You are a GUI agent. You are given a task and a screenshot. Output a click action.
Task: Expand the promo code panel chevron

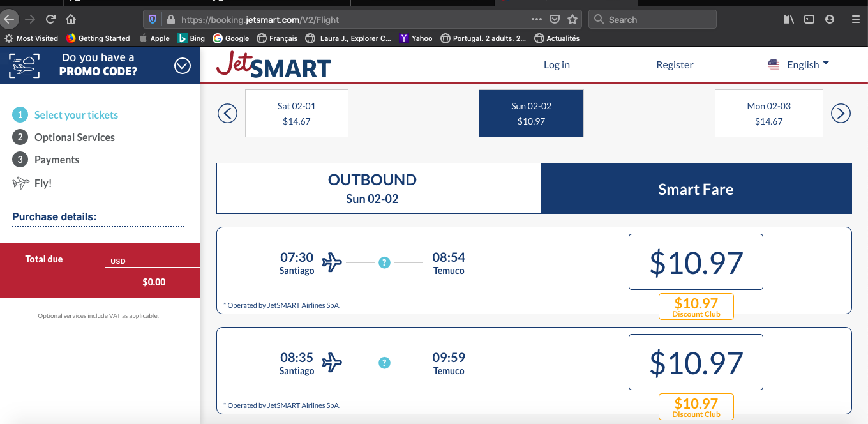point(183,65)
